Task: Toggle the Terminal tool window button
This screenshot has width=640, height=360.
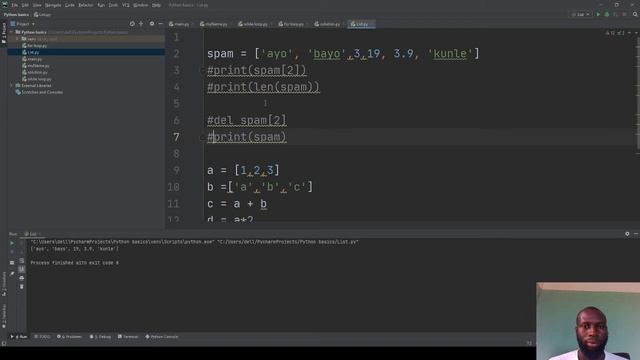Action: (x=128, y=337)
